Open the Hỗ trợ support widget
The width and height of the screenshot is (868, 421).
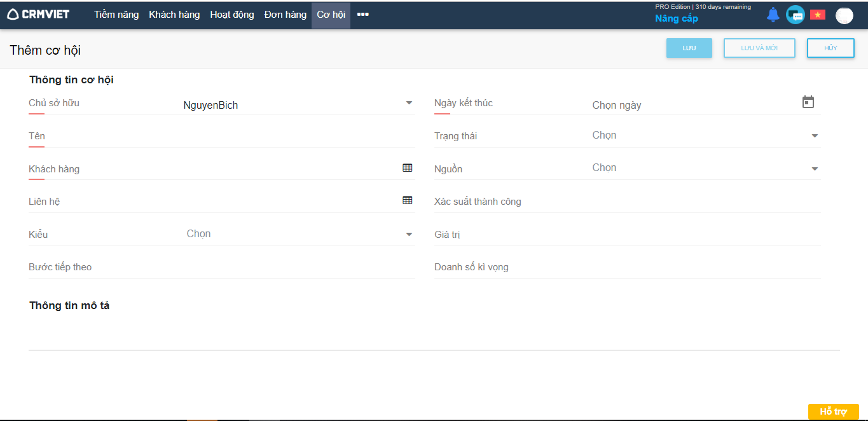pos(833,411)
